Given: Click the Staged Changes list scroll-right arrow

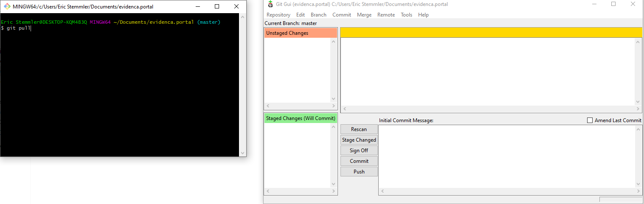Looking at the screenshot, I should pyautogui.click(x=333, y=191).
